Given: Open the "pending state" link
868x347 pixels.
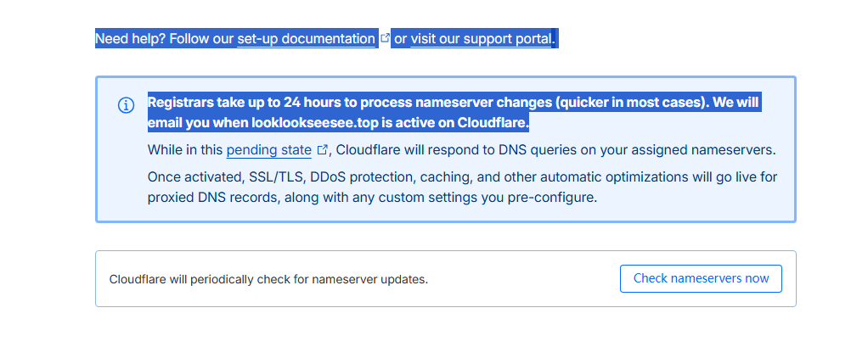Looking at the screenshot, I should coord(268,151).
